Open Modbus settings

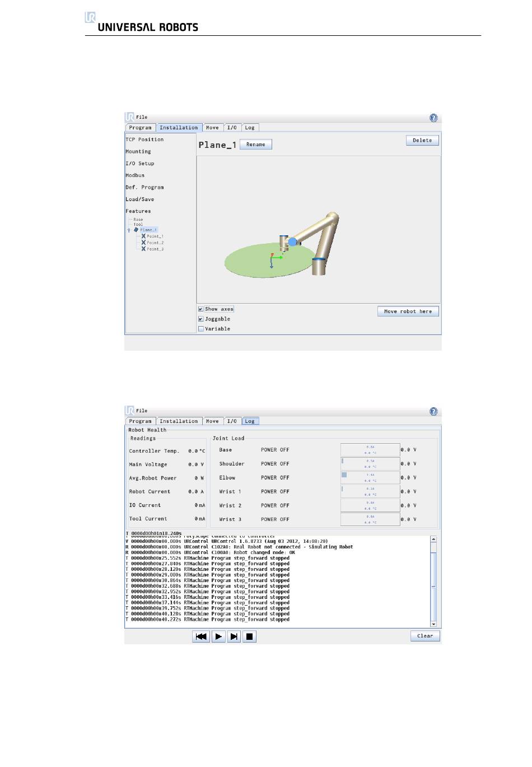tap(135, 175)
